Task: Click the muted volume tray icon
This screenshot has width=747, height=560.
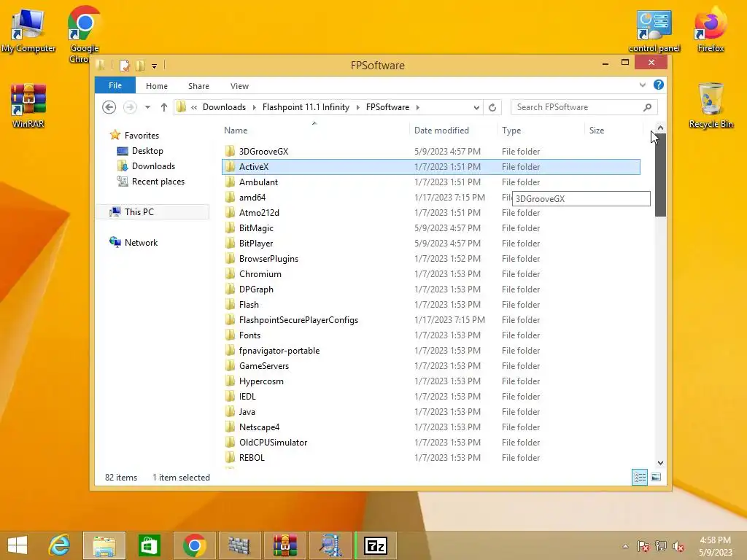Action: click(678, 546)
